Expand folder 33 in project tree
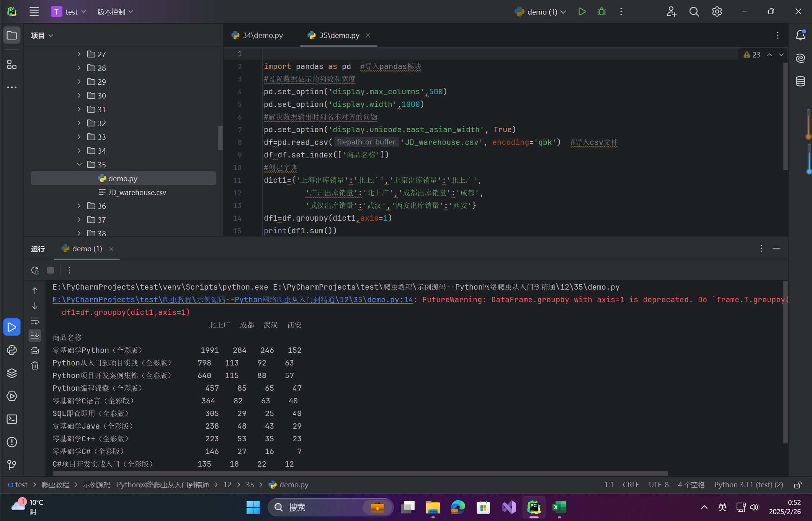Image resolution: width=812 pixels, height=521 pixels. [x=79, y=137]
